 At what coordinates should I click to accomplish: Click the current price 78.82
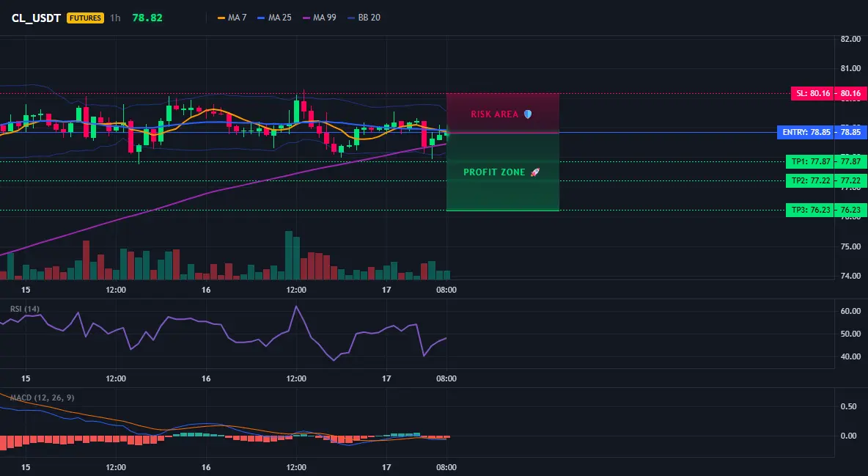(x=147, y=18)
